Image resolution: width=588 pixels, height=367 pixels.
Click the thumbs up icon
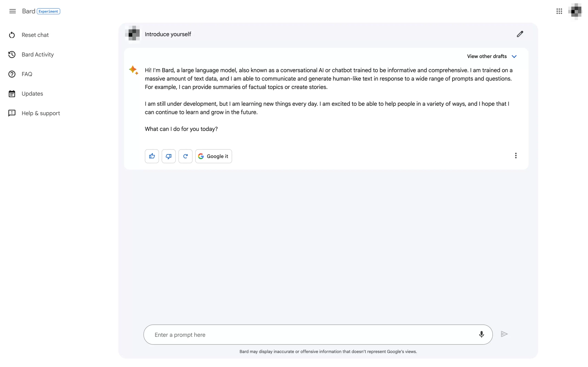(x=152, y=156)
